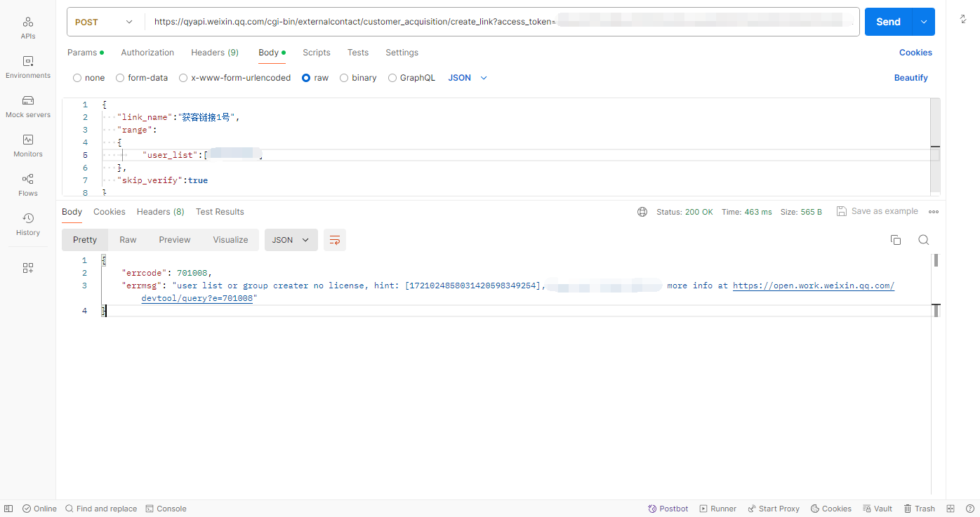Open the response JSON format dropdown
The width and height of the screenshot is (980, 517).
click(291, 240)
